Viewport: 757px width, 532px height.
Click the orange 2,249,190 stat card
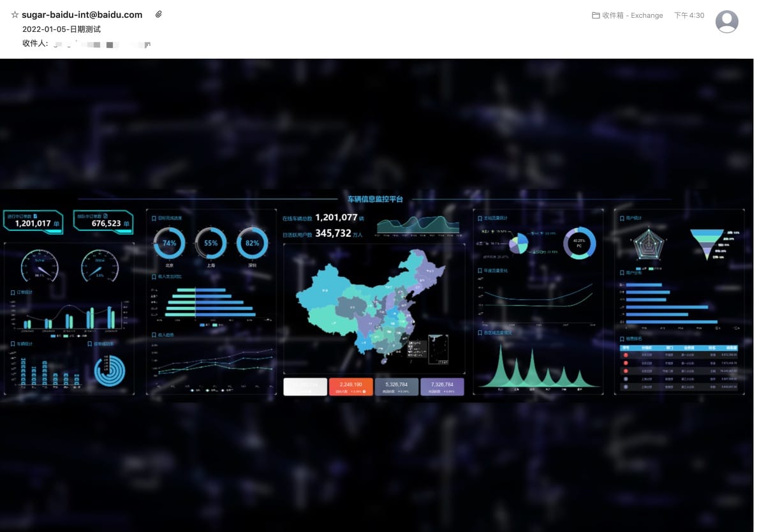(351, 387)
